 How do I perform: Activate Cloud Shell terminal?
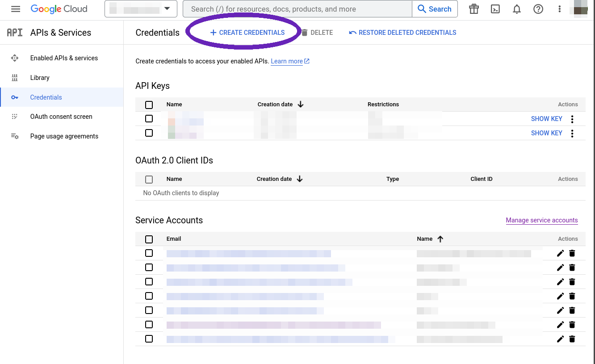pos(495,9)
